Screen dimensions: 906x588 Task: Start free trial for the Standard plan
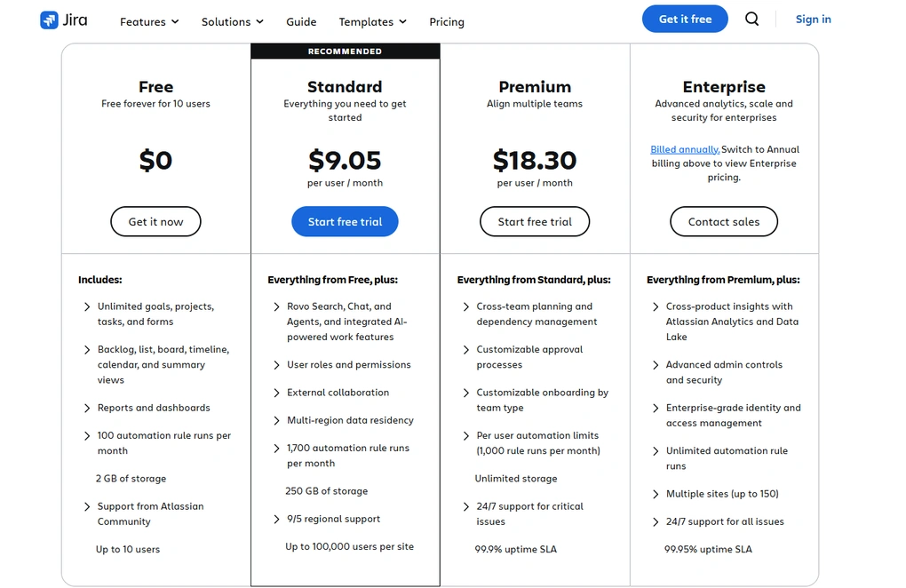(345, 221)
